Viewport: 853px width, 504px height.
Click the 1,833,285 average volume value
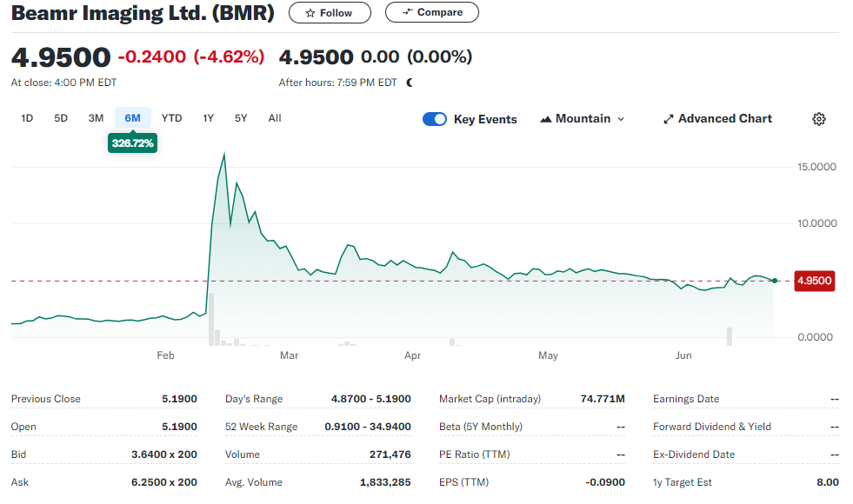(x=385, y=482)
